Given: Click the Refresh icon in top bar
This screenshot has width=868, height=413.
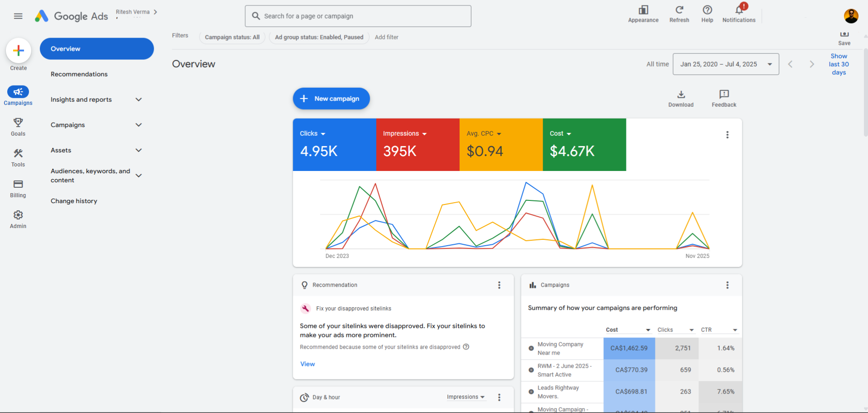Looking at the screenshot, I should point(679,10).
